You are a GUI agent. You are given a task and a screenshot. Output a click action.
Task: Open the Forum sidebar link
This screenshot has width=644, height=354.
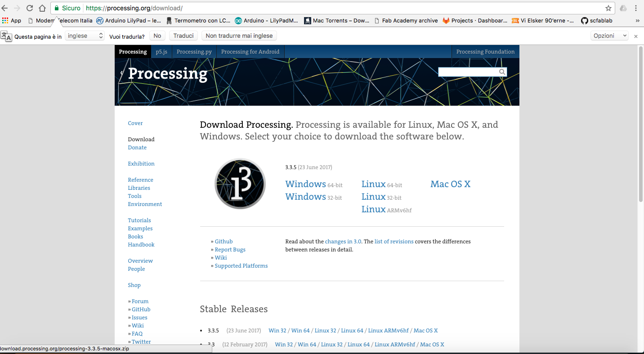[x=140, y=301]
